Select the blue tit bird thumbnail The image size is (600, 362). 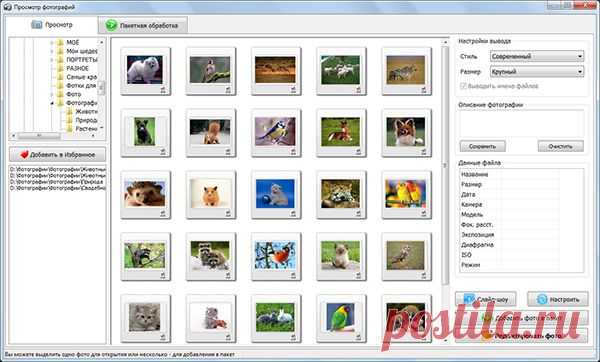click(x=275, y=132)
